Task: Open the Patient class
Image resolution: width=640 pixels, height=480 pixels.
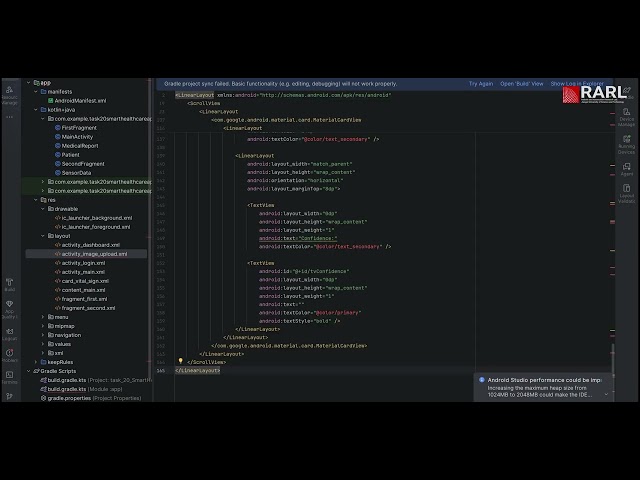Action: coord(71,155)
